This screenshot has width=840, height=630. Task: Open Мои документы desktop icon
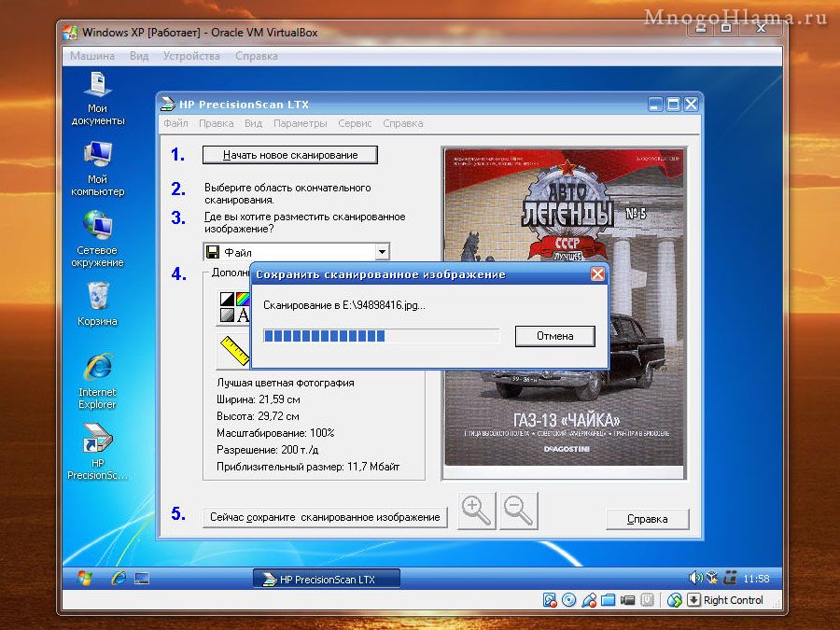pyautogui.click(x=97, y=99)
